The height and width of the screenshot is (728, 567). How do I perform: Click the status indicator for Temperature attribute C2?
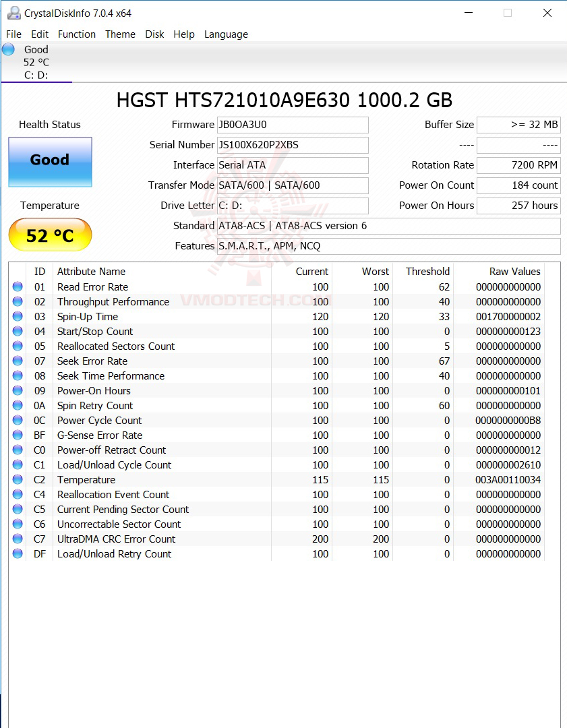pyautogui.click(x=17, y=479)
